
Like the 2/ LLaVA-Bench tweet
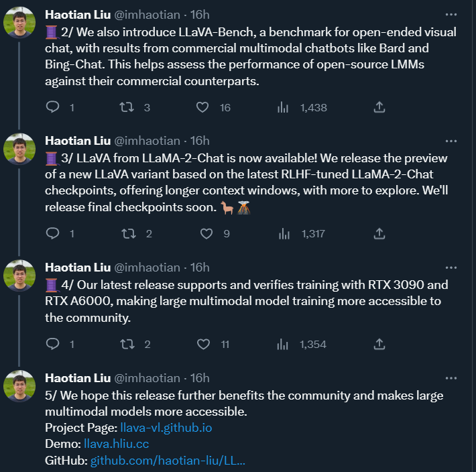(x=202, y=107)
